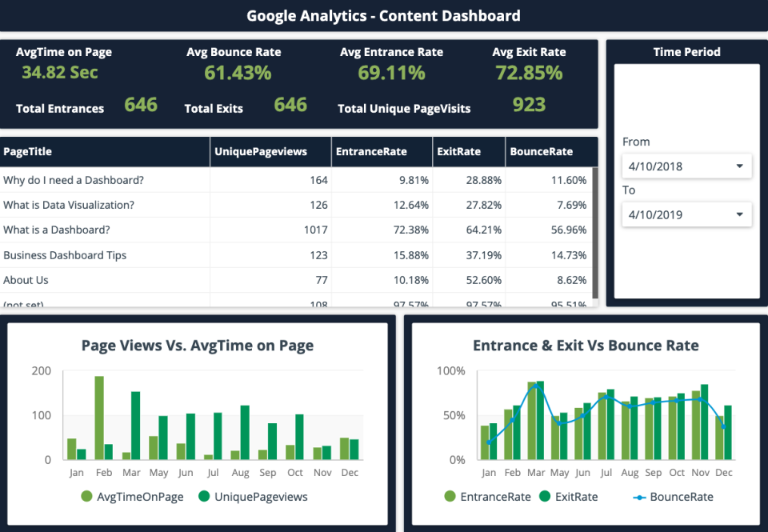
Task: Click the 'Time Period' panel heading
Action: (x=686, y=52)
